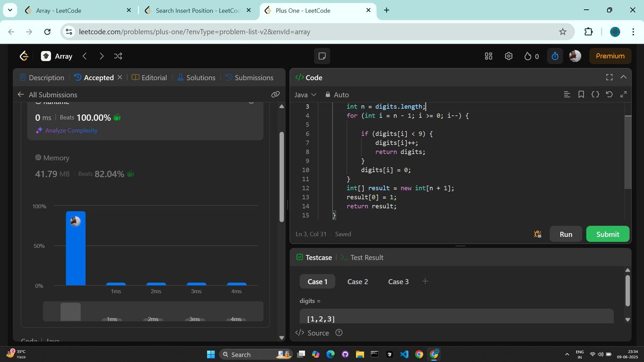Select Case 2 testcase

[357, 282]
